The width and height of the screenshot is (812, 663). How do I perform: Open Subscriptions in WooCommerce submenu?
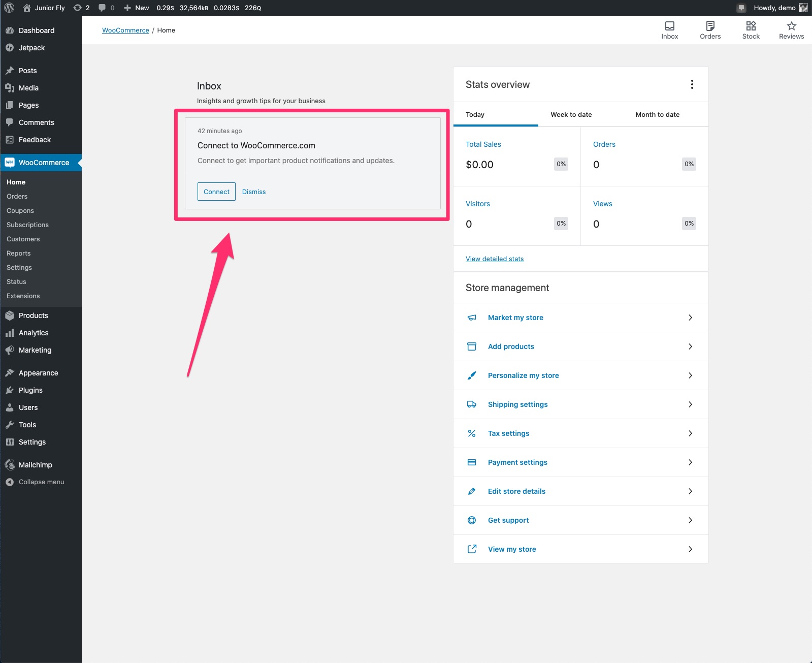coord(28,225)
